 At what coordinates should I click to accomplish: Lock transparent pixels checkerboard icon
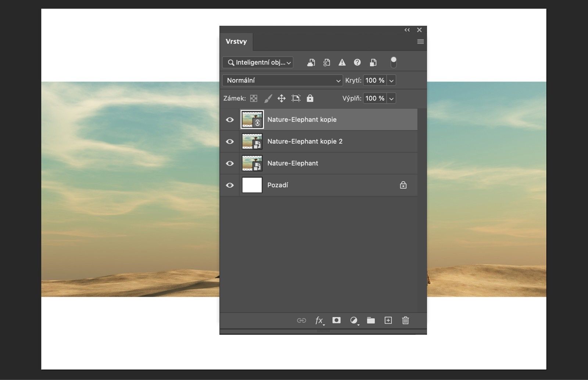point(254,98)
